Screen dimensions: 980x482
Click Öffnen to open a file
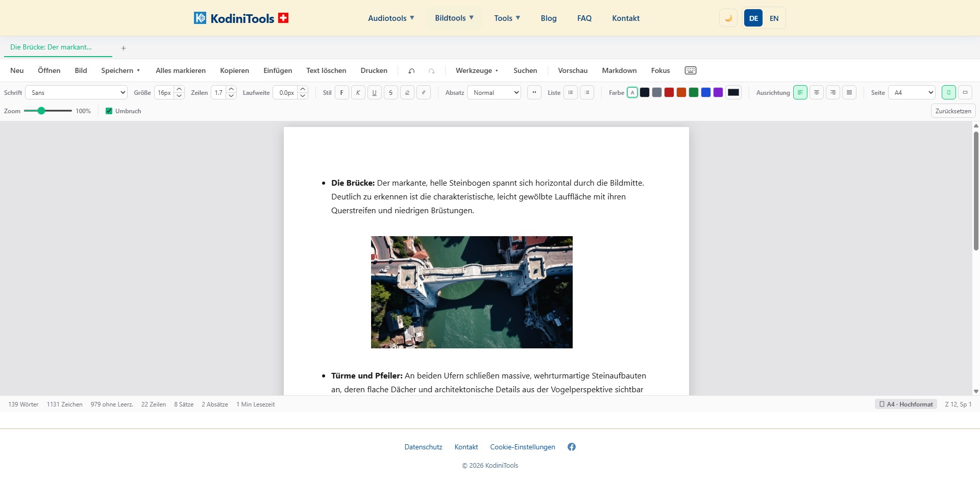click(49, 70)
